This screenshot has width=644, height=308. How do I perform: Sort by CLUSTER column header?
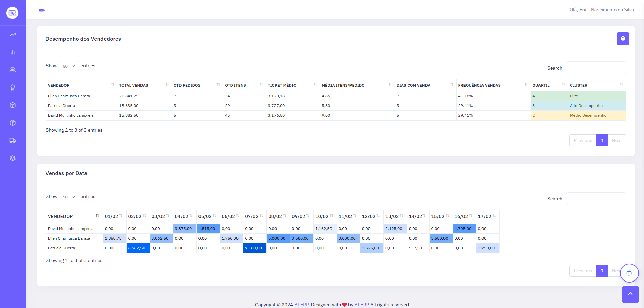pos(596,85)
